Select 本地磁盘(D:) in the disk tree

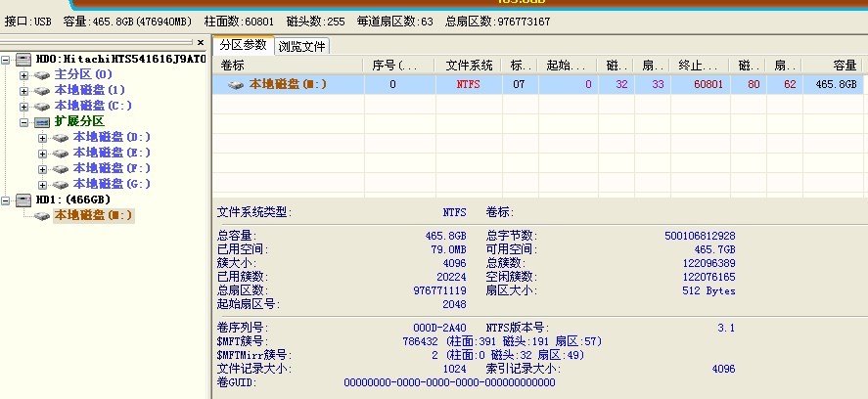pyautogui.click(x=112, y=137)
